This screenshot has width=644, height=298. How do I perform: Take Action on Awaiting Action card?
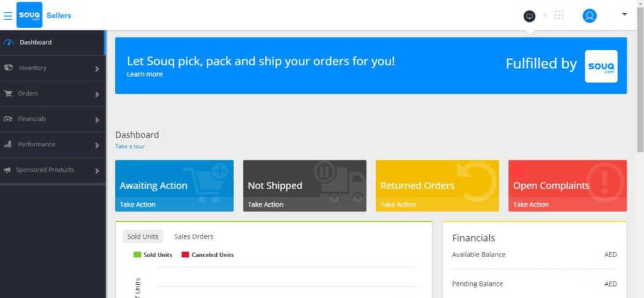tap(138, 204)
